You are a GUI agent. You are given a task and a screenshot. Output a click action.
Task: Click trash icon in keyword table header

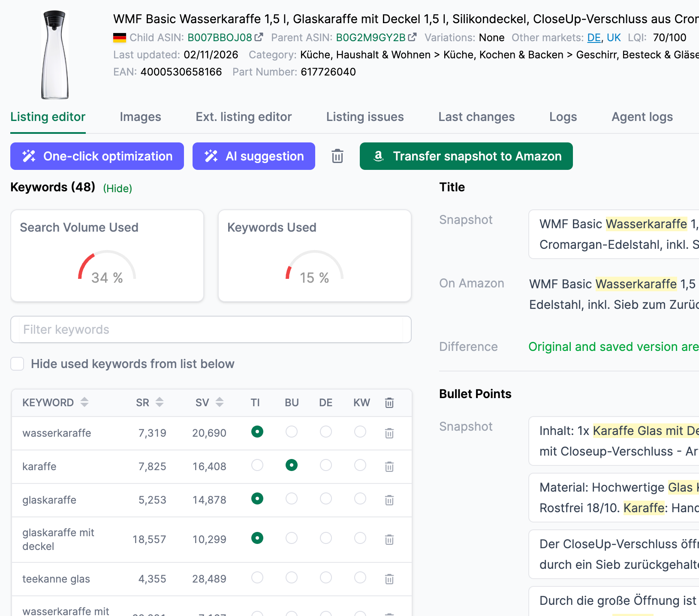[389, 403]
